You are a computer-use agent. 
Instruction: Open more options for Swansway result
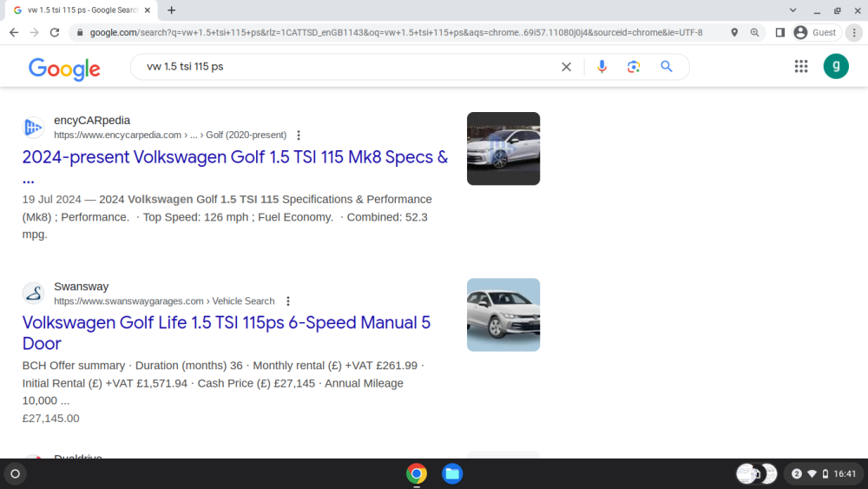288,301
